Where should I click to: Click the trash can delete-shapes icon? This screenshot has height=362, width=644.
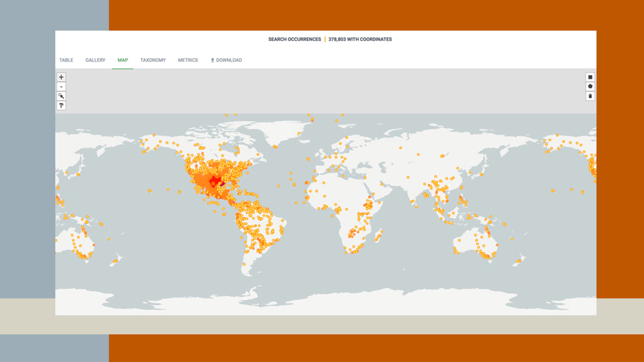pos(590,96)
